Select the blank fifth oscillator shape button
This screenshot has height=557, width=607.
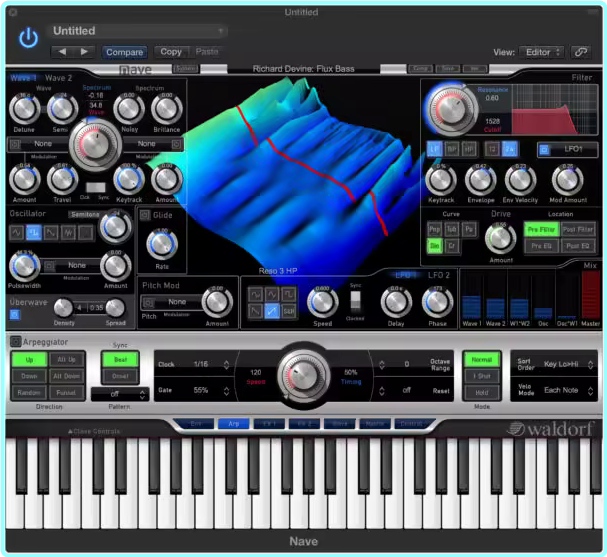pyautogui.click(x=86, y=233)
